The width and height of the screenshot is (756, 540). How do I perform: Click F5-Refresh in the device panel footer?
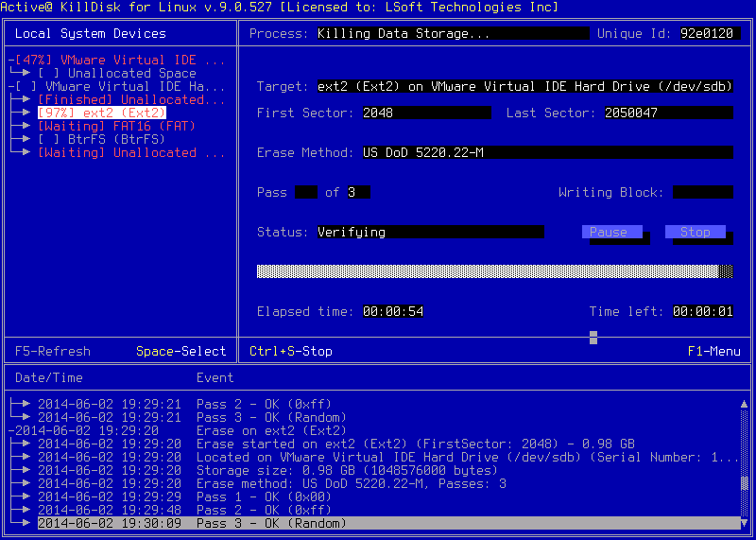[53, 351]
